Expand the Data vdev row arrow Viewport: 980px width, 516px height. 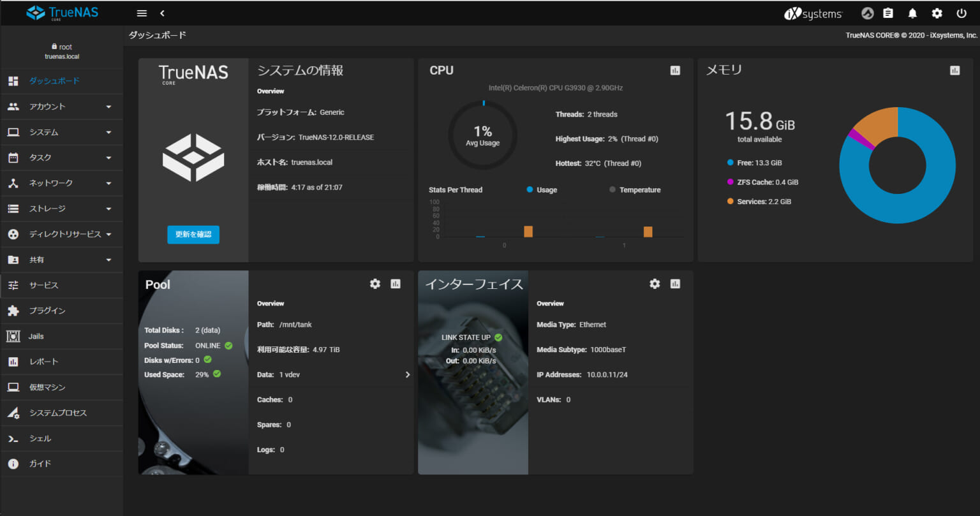(x=407, y=375)
